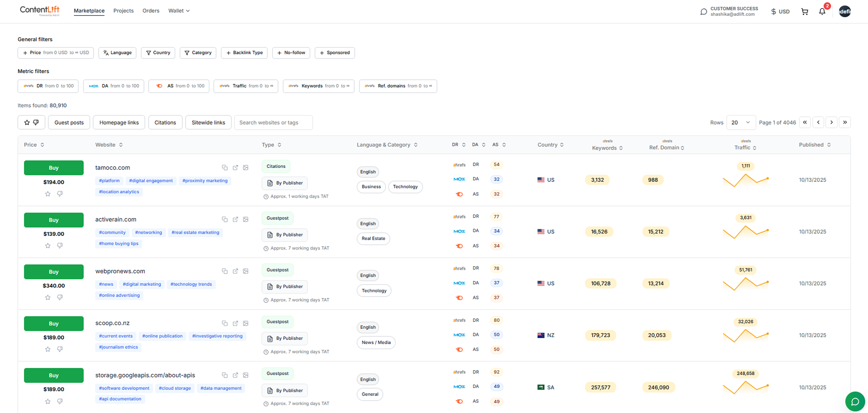Favorite tamoco.com with star icon
The width and height of the screenshot is (868, 413).
(x=48, y=194)
